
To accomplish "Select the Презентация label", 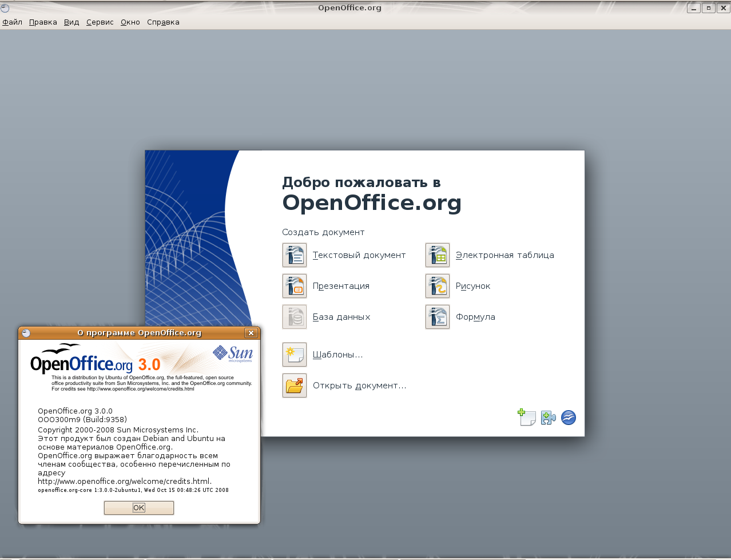I will [341, 286].
